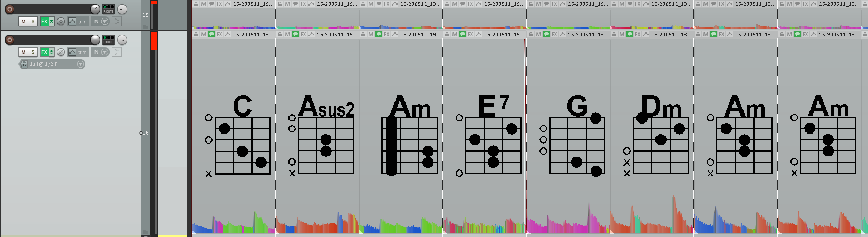Image resolution: width=868 pixels, height=237 pixels.
Task: Bypass FX on track 16
Action: [x=52, y=52]
